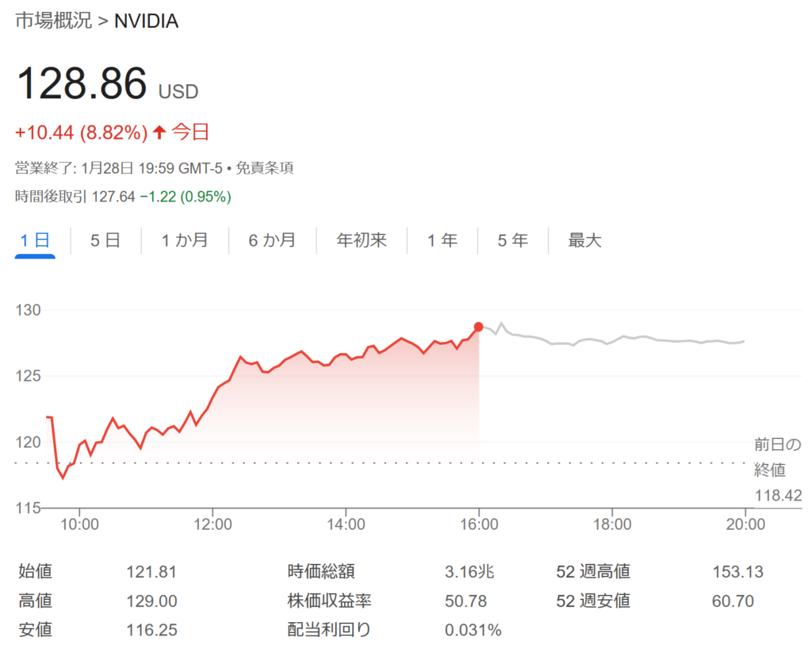812x645 pixels.
Task: Open the 市場概況 breadcrumb link
Action: [x=52, y=21]
